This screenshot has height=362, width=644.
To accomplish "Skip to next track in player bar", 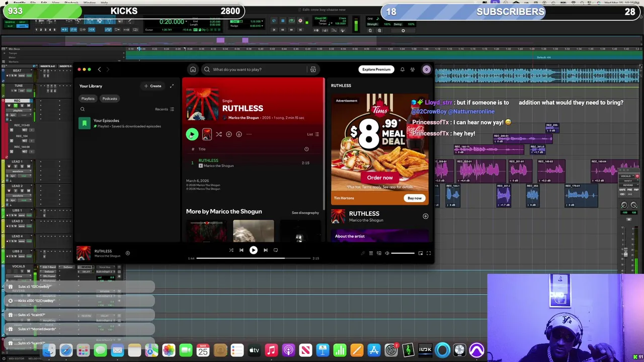I will (265, 250).
